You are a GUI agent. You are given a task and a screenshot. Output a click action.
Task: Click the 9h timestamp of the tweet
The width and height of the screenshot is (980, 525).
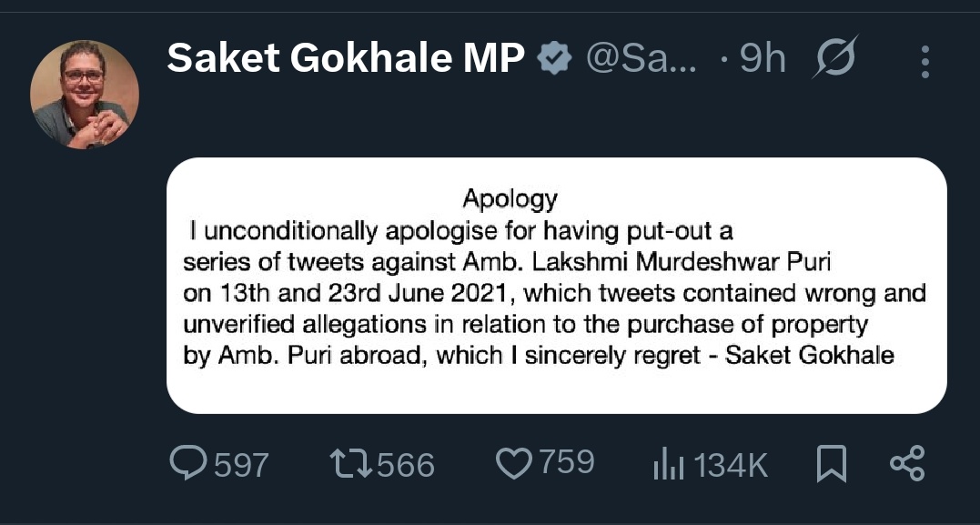pyautogui.click(x=763, y=60)
